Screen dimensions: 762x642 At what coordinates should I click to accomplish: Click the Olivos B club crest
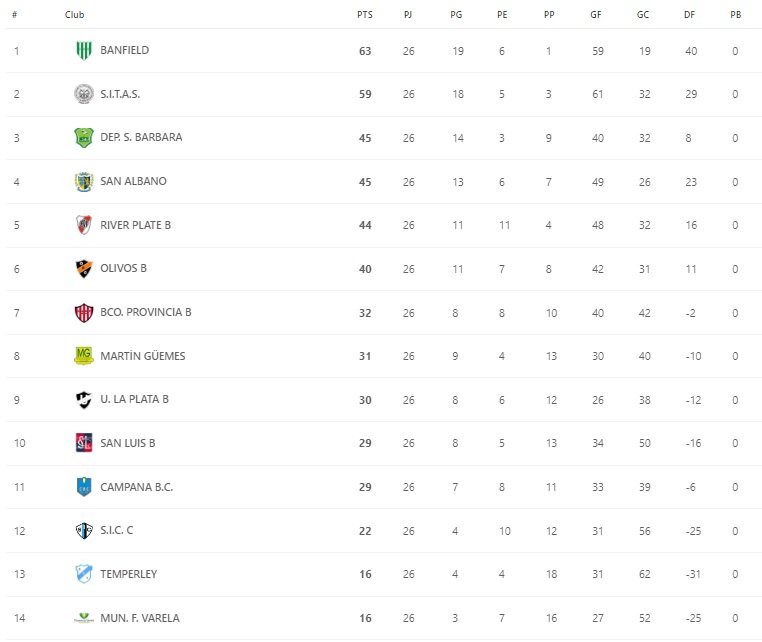tap(84, 268)
